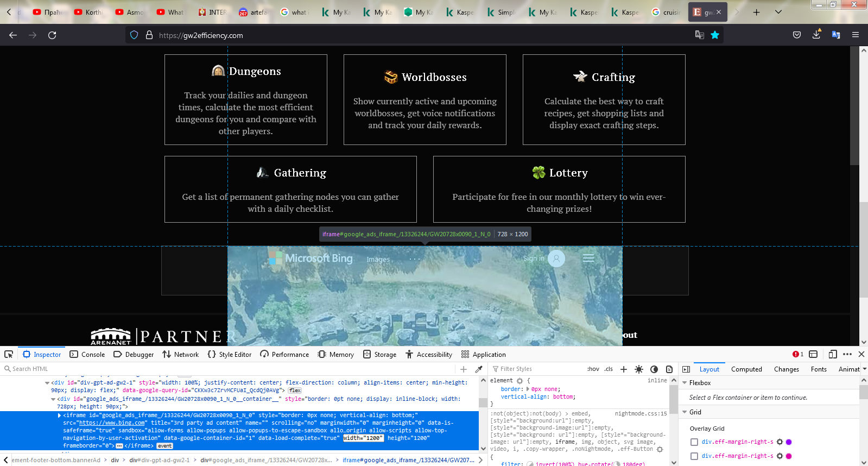Collapse the Flexbox section

coord(685,383)
